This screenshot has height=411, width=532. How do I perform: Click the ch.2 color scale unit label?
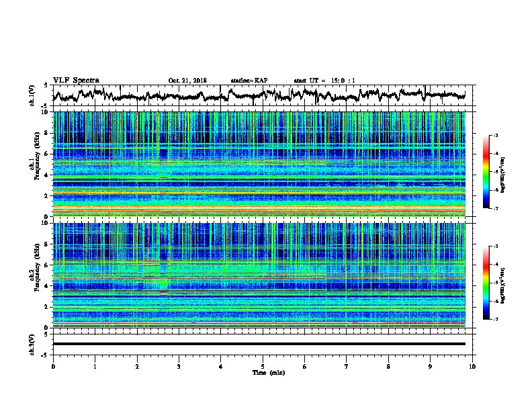coord(503,285)
